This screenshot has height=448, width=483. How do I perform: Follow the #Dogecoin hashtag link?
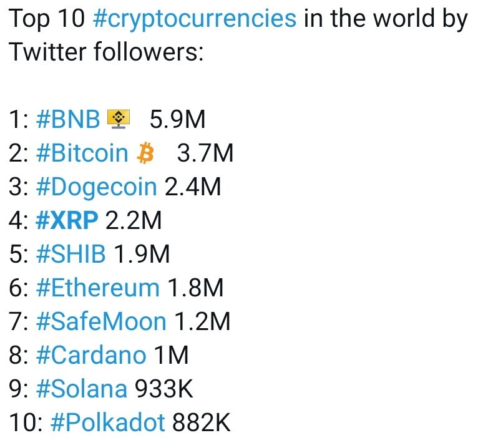click(97, 187)
